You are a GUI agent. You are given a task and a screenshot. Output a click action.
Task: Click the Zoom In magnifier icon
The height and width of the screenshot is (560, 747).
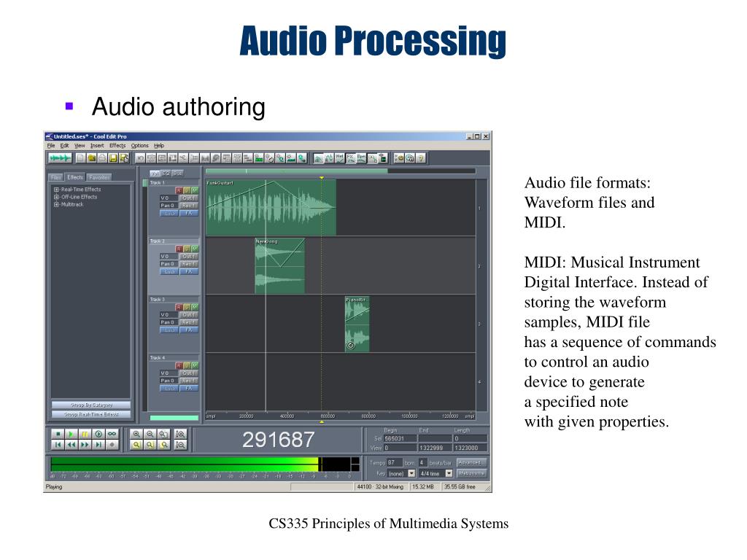click(x=136, y=434)
